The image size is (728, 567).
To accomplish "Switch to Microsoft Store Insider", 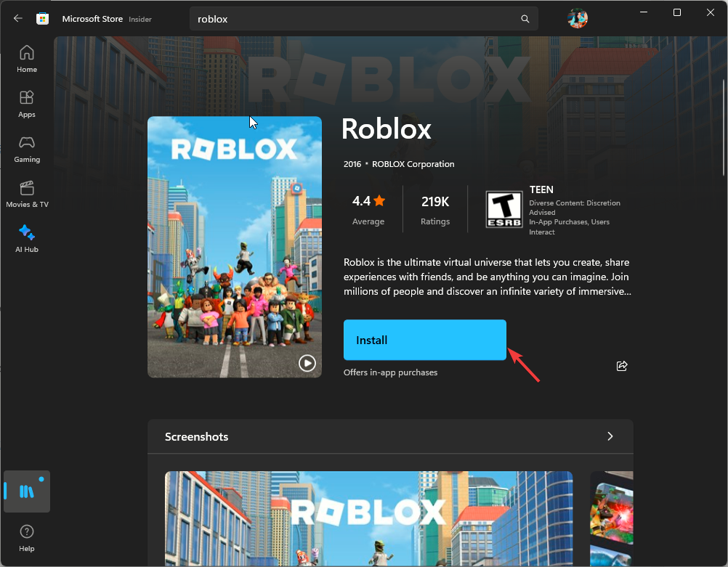I will click(x=140, y=20).
